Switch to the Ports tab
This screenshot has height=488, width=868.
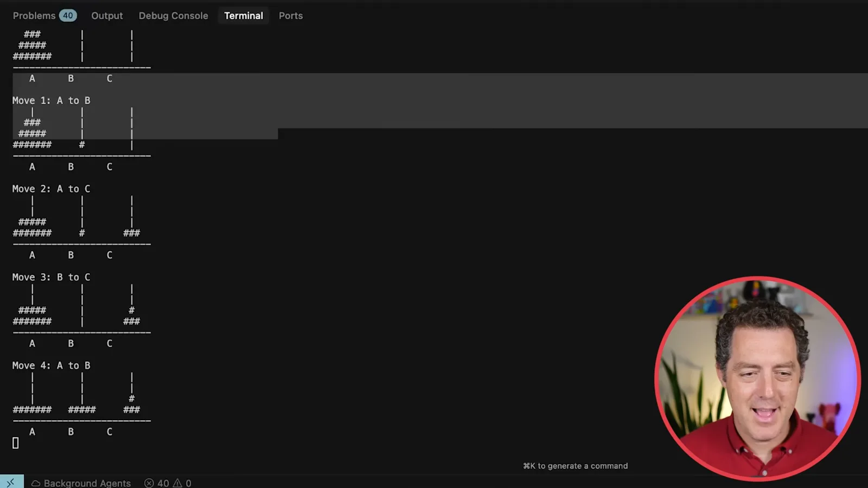click(x=291, y=16)
